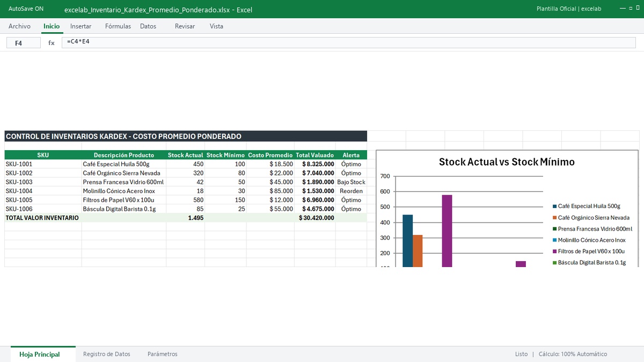Select the $ 45.000 cost cell
The width and height of the screenshot is (644, 362).
click(270, 182)
